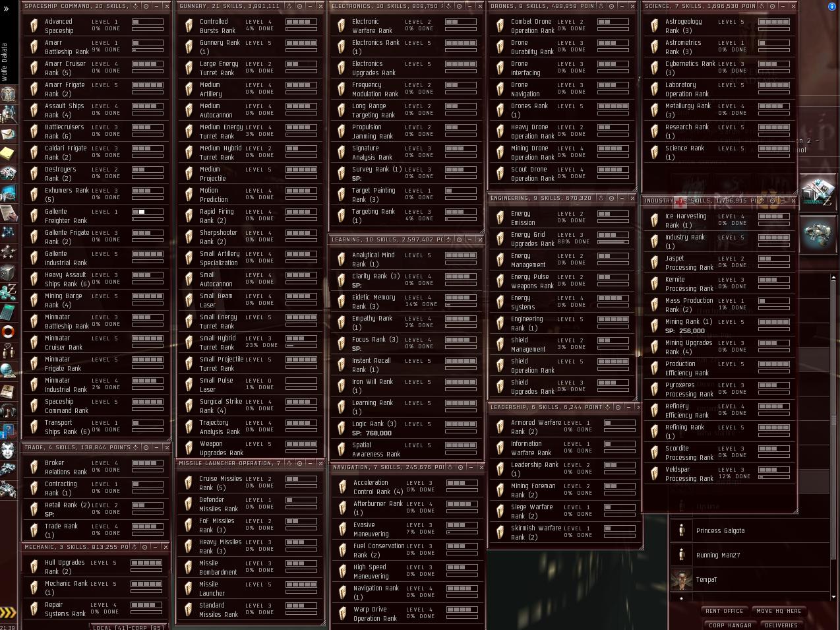Toggle the pin on the Trade window
This screenshot has width=840, height=630.
pos(135,447)
